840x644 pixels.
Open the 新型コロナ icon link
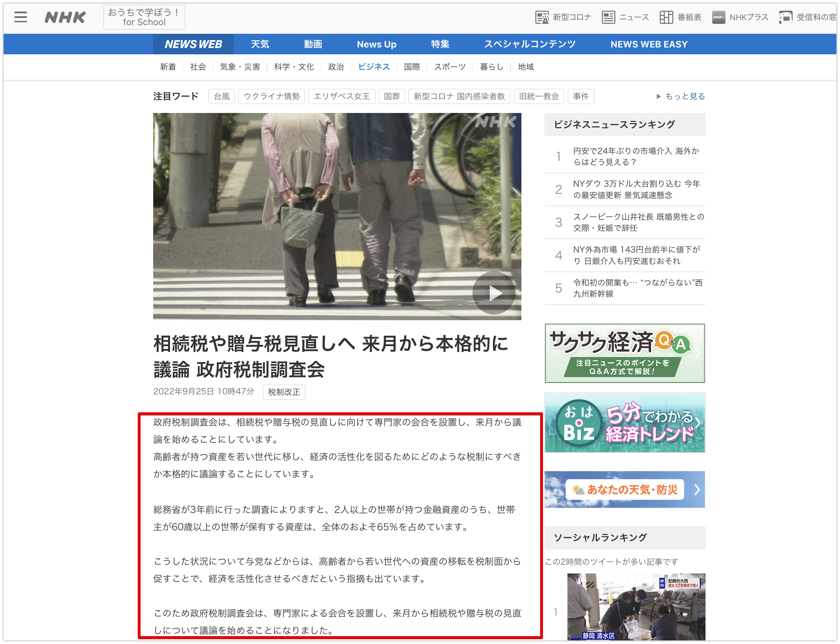(x=563, y=17)
